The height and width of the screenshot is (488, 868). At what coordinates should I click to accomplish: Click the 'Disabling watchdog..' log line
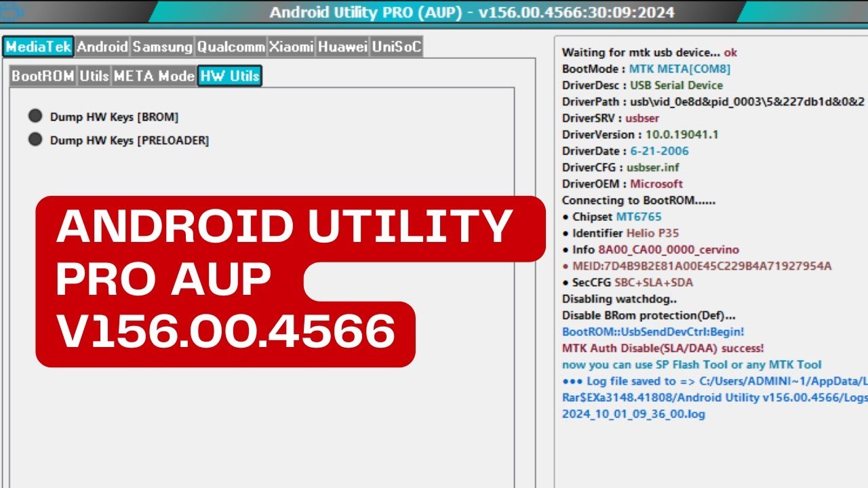coord(619,299)
